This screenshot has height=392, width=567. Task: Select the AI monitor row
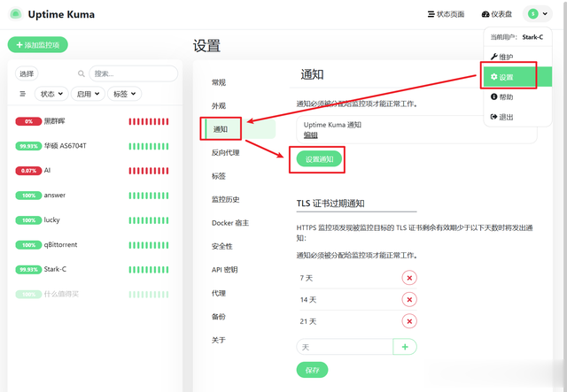pyautogui.click(x=92, y=171)
